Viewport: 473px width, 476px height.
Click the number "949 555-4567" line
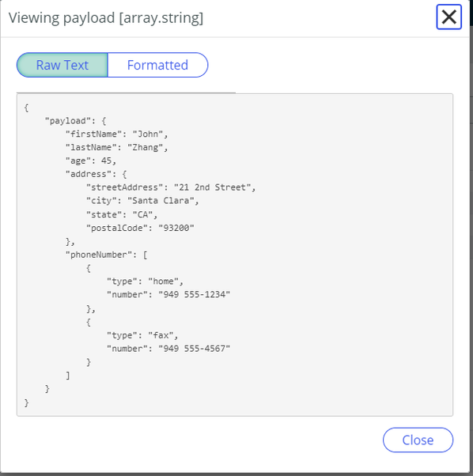tap(168, 349)
